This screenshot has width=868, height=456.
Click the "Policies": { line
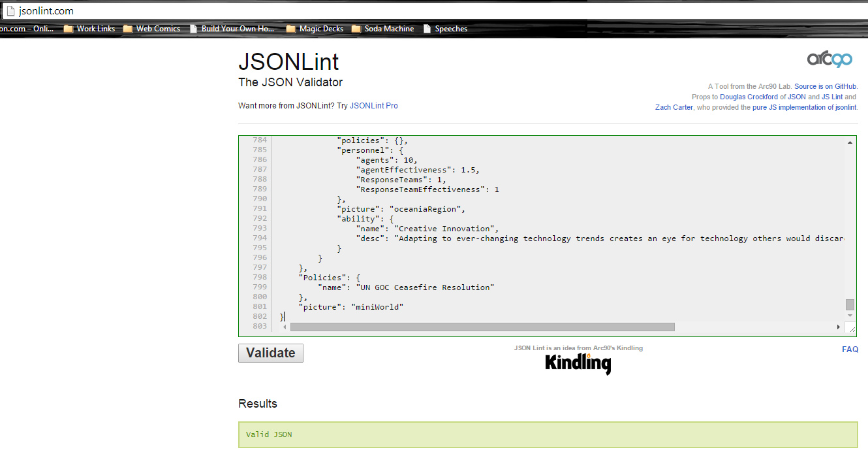pos(330,278)
